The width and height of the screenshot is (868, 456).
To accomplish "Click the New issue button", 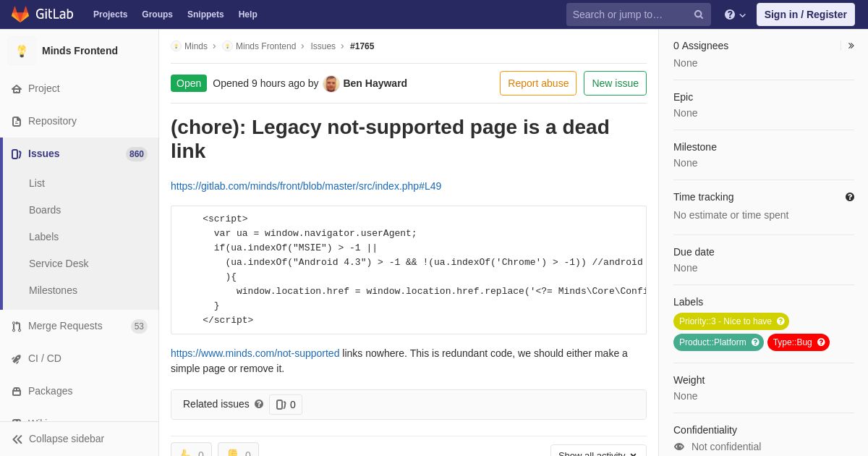I will pyautogui.click(x=615, y=83).
